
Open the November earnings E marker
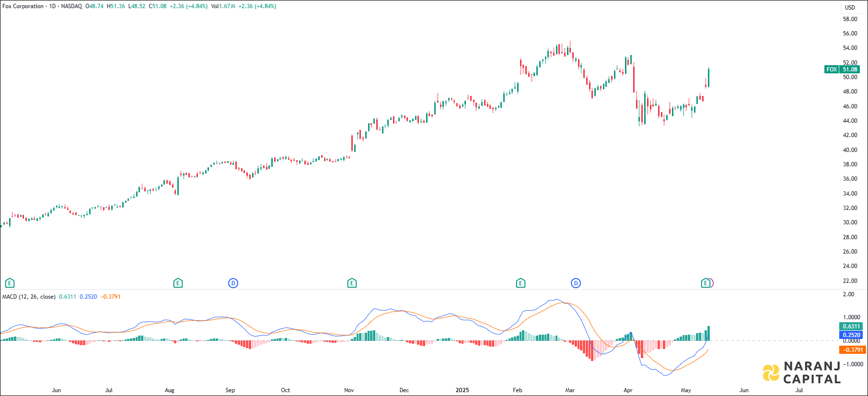352,283
